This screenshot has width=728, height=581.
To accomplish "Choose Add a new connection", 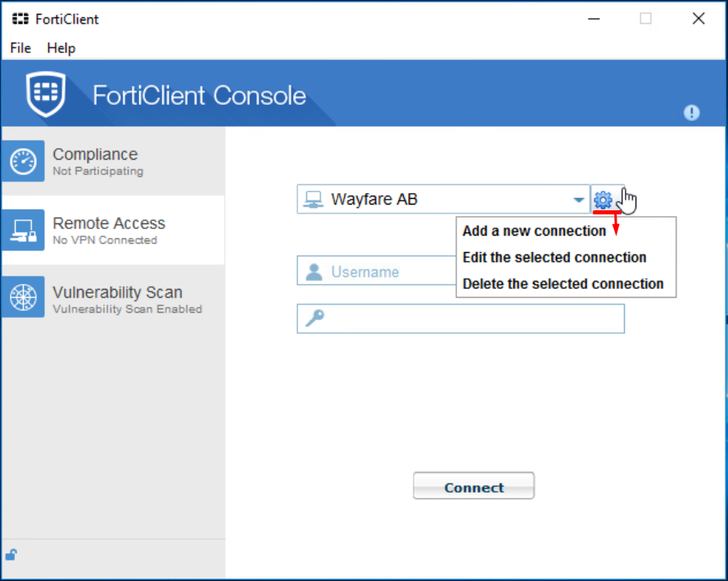I will pos(534,231).
